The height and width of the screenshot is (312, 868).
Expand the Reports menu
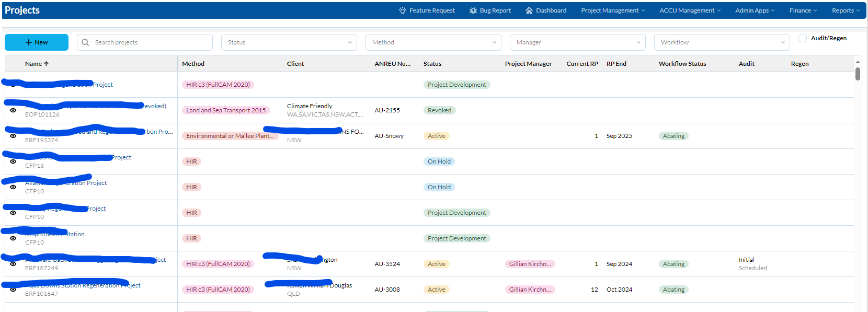[846, 10]
